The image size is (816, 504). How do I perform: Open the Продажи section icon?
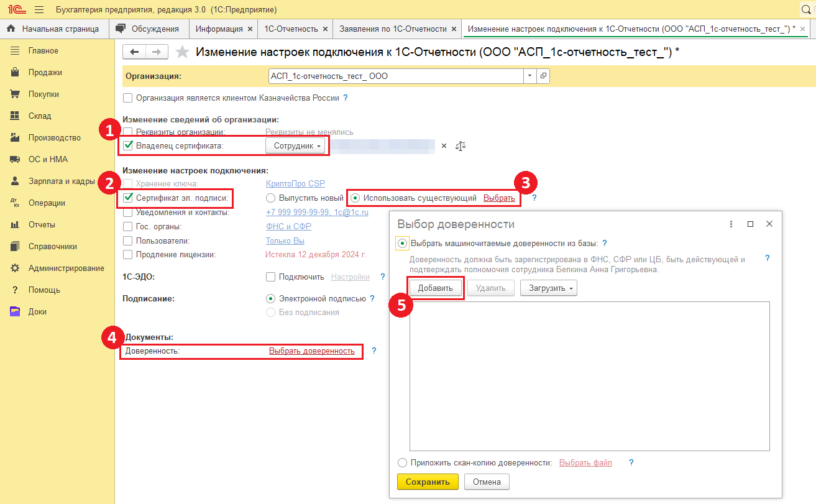(x=16, y=72)
